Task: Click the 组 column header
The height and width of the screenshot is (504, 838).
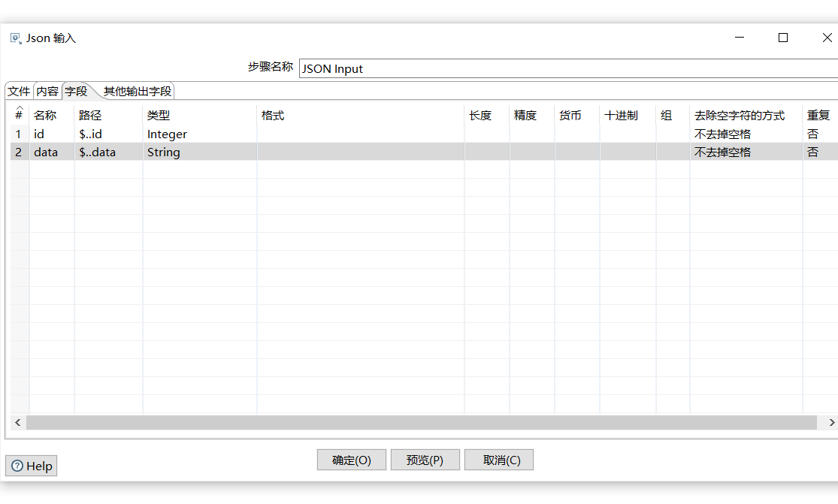Action: coord(673,115)
